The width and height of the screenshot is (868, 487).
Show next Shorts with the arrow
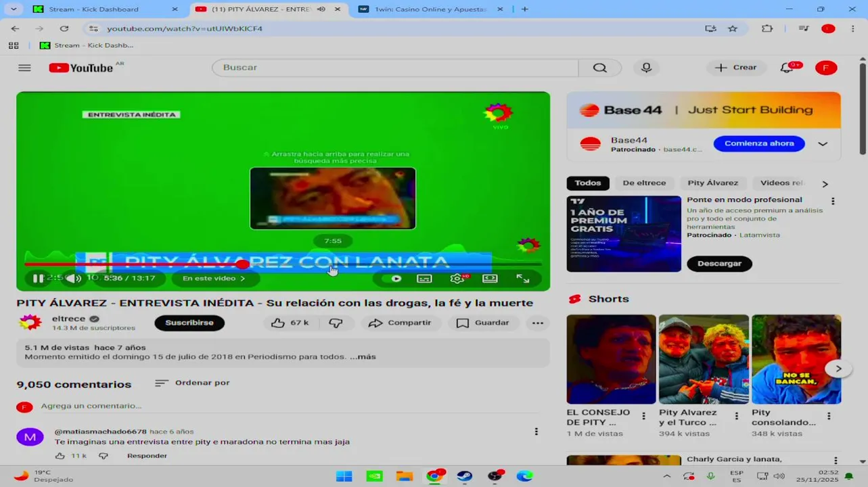(x=838, y=369)
